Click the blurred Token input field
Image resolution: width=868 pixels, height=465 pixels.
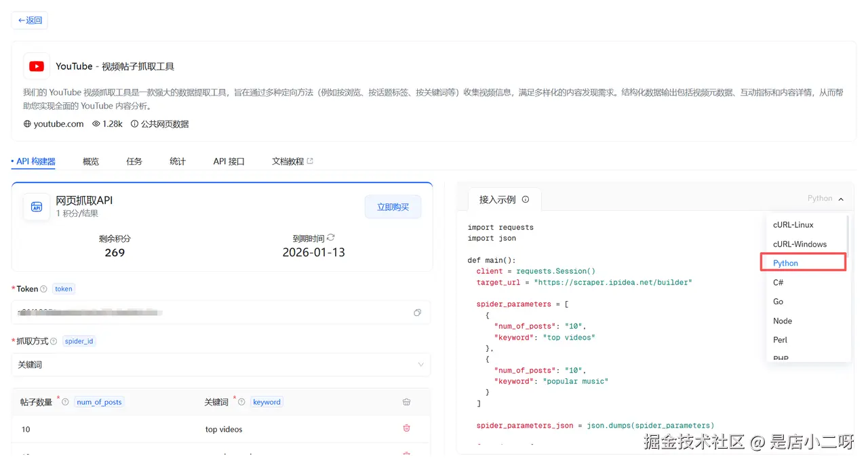tap(221, 312)
